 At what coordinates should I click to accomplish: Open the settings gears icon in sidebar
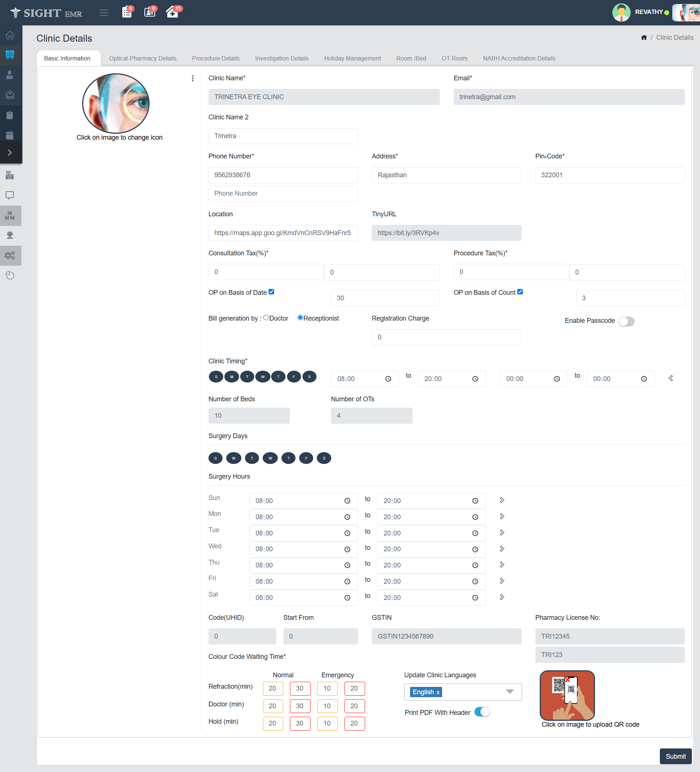click(x=10, y=255)
